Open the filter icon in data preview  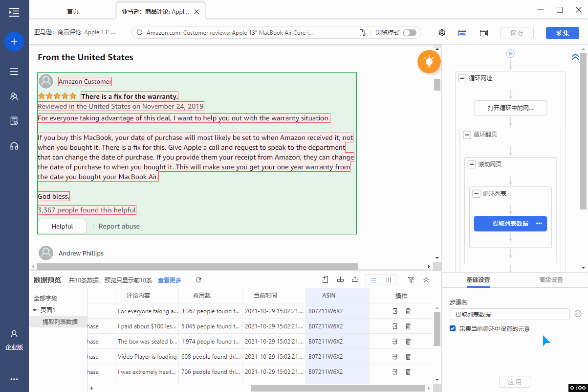(411, 280)
